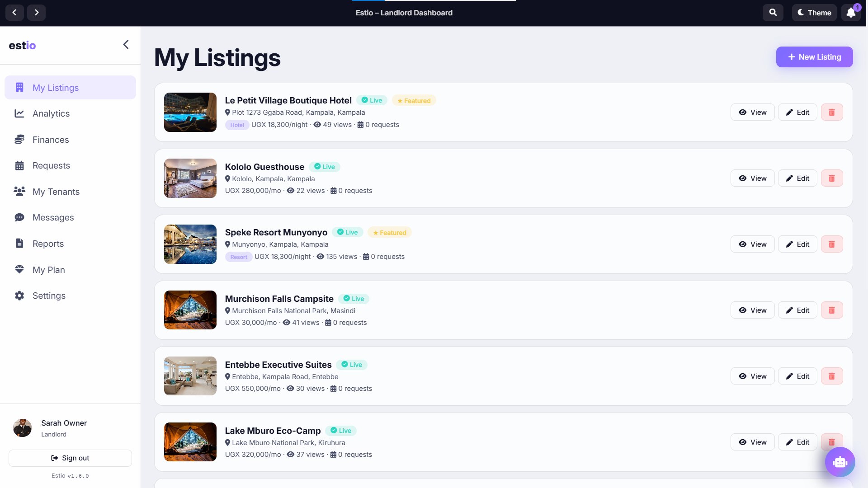
Task: Go forward using the right arrow button
Action: click(x=36, y=13)
